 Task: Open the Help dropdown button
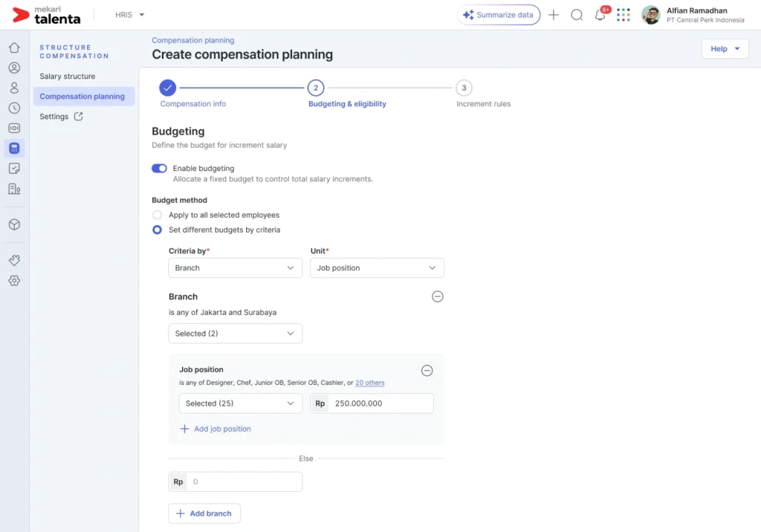coord(725,48)
